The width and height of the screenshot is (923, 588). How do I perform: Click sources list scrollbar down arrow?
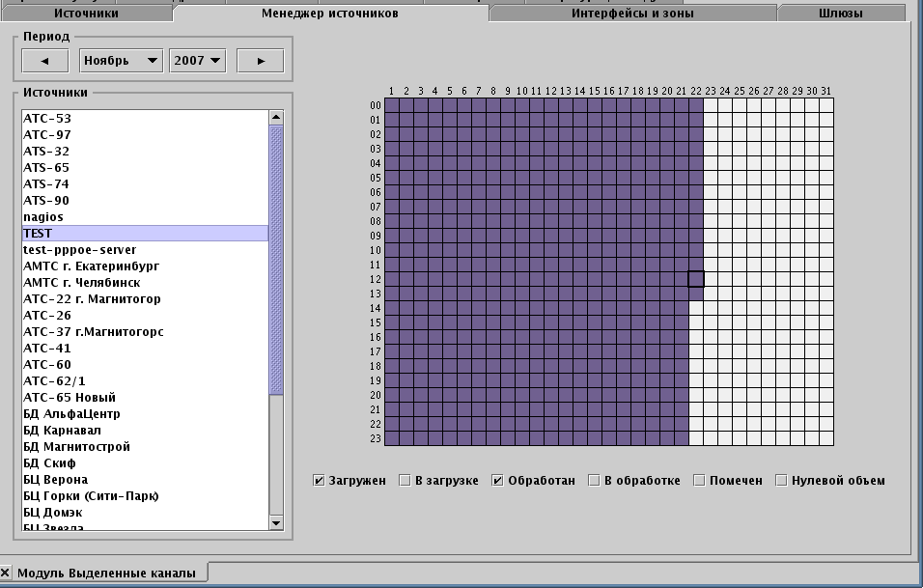click(276, 522)
